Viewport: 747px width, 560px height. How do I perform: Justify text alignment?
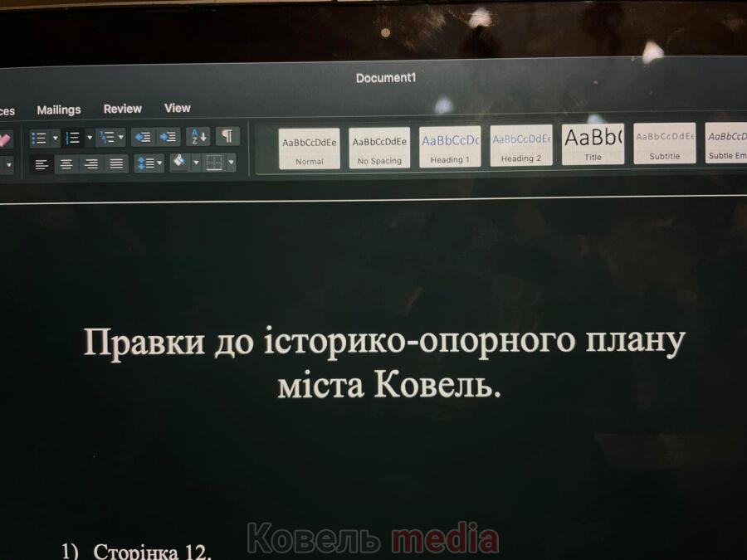[x=116, y=163]
